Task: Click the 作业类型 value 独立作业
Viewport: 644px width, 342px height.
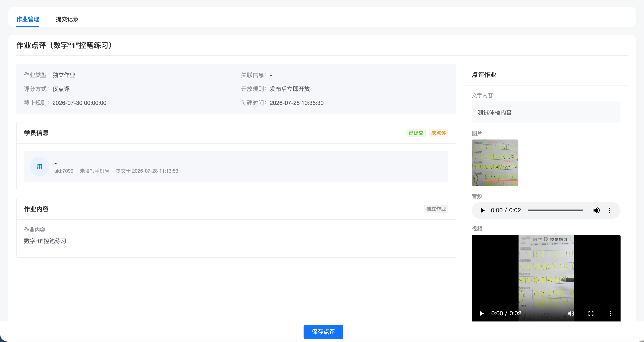Action: [64, 75]
